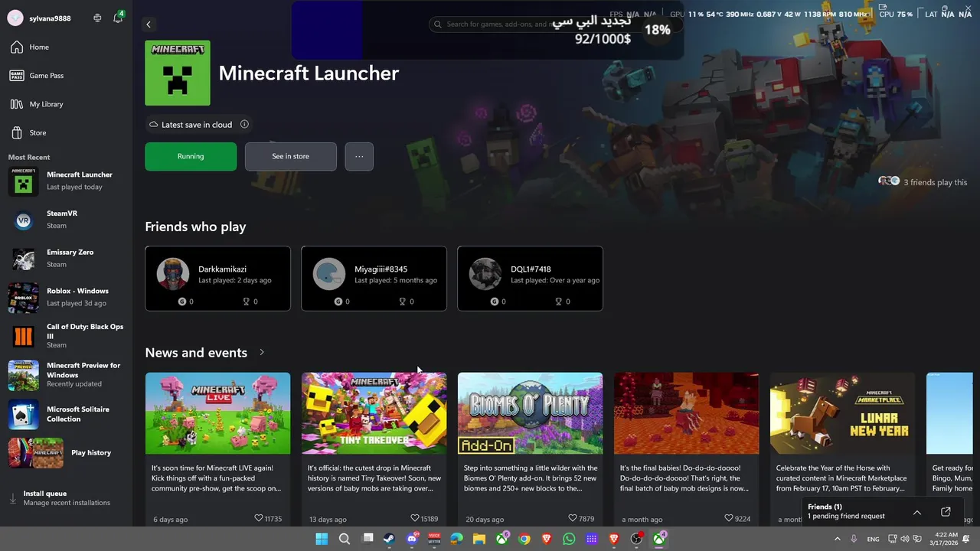Click 3 friends play this

tap(923, 182)
